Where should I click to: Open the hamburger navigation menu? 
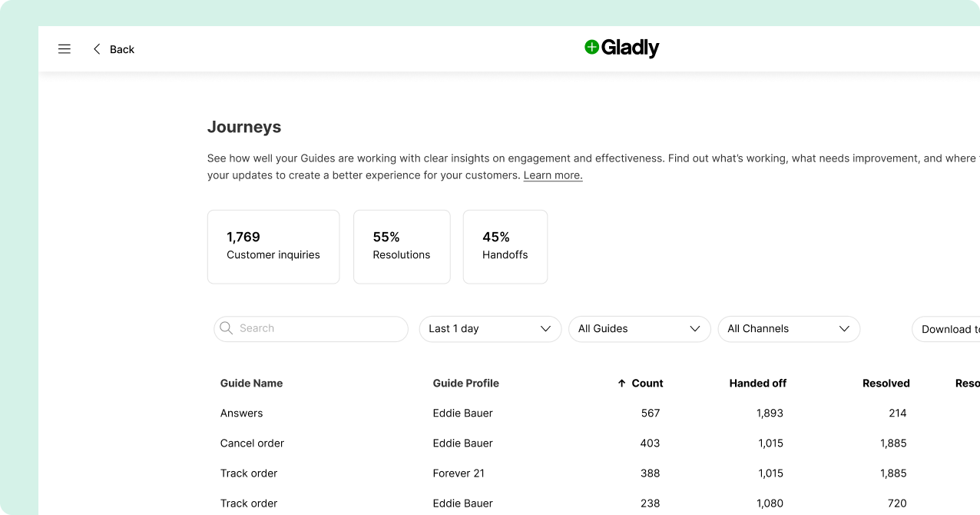coord(65,48)
